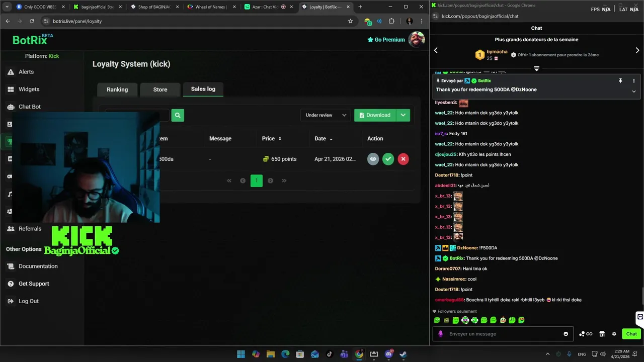This screenshot has width=644, height=362.
Task: Switch to the Ranking tab
Action: coord(117,89)
